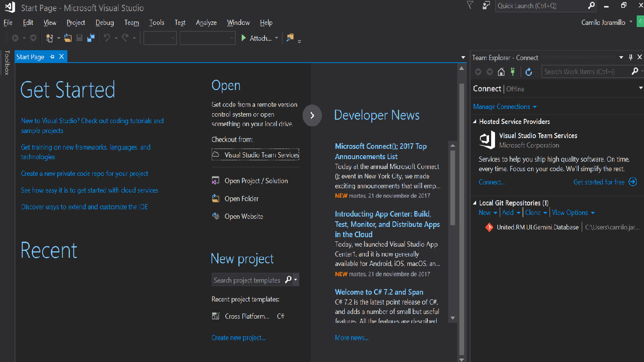The image size is (644, 362).
Task: Collapse the Hosted Service Providers section
Action: pyautogui.click(x=475, y=122)
